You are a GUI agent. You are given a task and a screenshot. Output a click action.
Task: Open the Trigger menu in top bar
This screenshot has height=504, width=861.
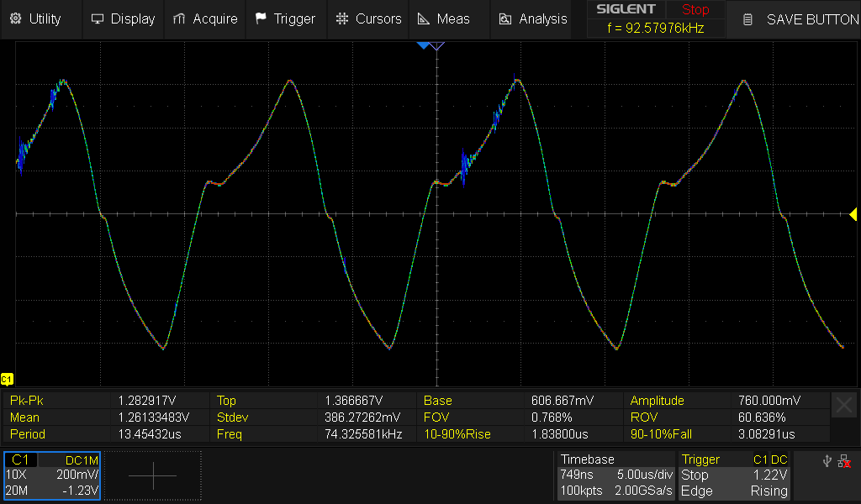[285, 18]
